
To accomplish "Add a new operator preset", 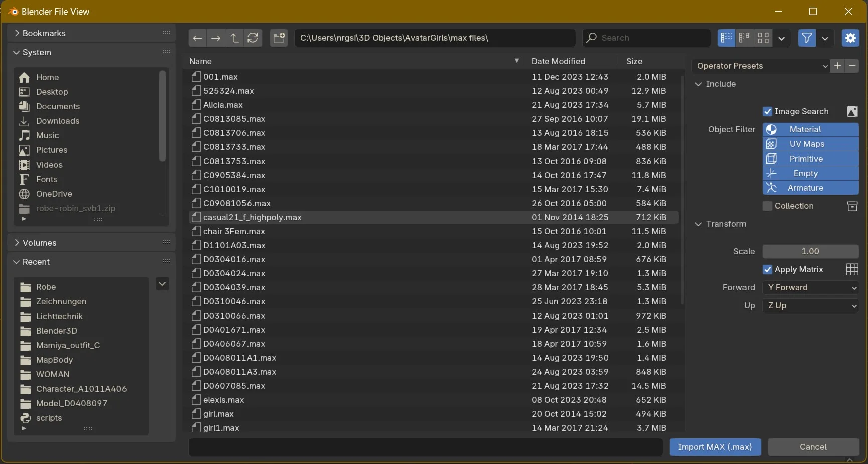I will [x=837, y=66].
